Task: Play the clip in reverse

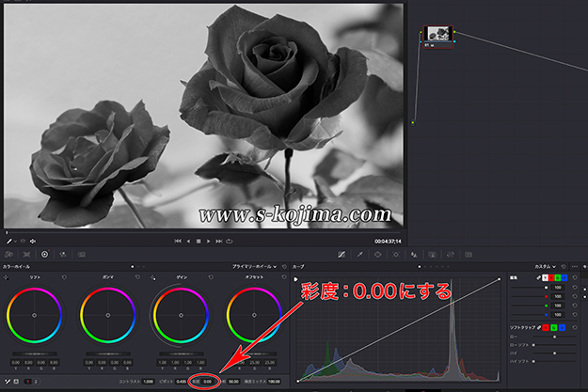Action: tap(188, 242)
